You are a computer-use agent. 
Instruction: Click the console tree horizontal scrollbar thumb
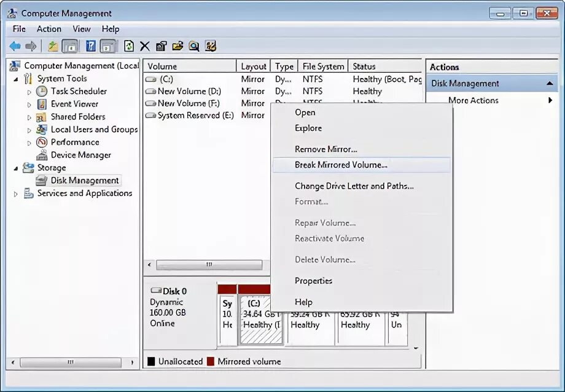[71, 362]
